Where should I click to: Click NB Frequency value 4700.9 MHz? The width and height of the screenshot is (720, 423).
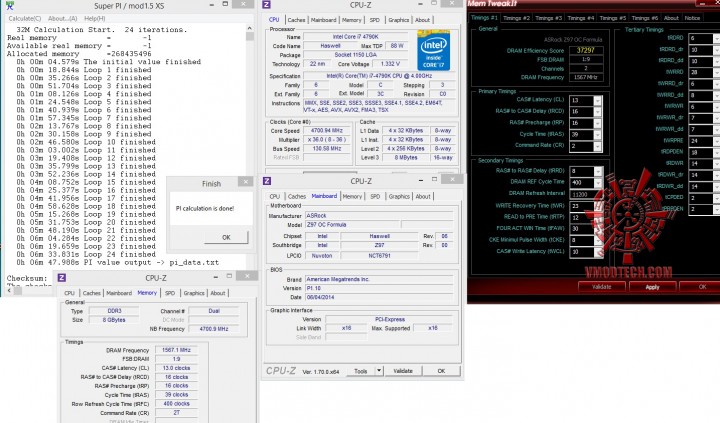[x=214, y=329]
